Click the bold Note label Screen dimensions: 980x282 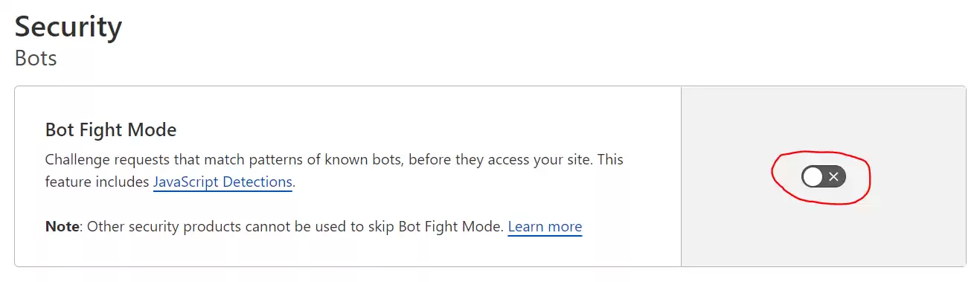(x=62, y=226)
